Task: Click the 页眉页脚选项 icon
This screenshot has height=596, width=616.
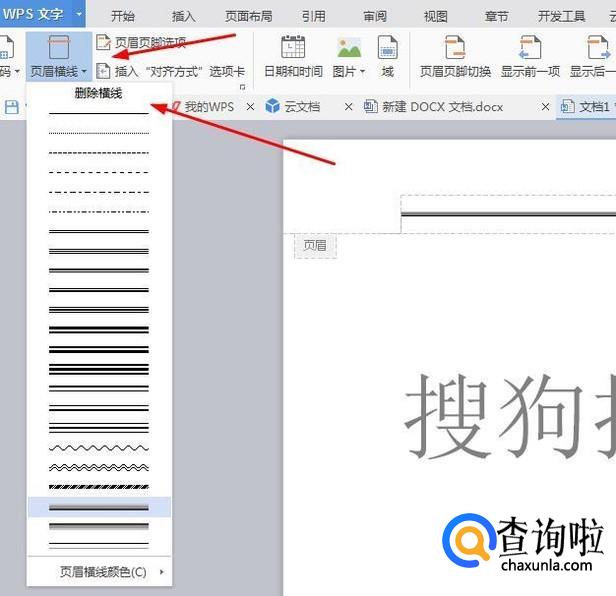Action: coord(103,42)
